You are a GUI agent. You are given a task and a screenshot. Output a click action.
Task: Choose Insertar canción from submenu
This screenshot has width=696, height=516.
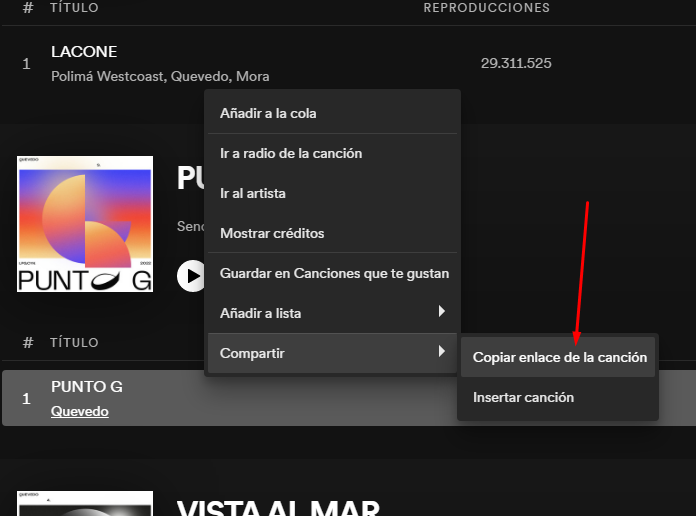pyautogui.click(x=523, y=397)
